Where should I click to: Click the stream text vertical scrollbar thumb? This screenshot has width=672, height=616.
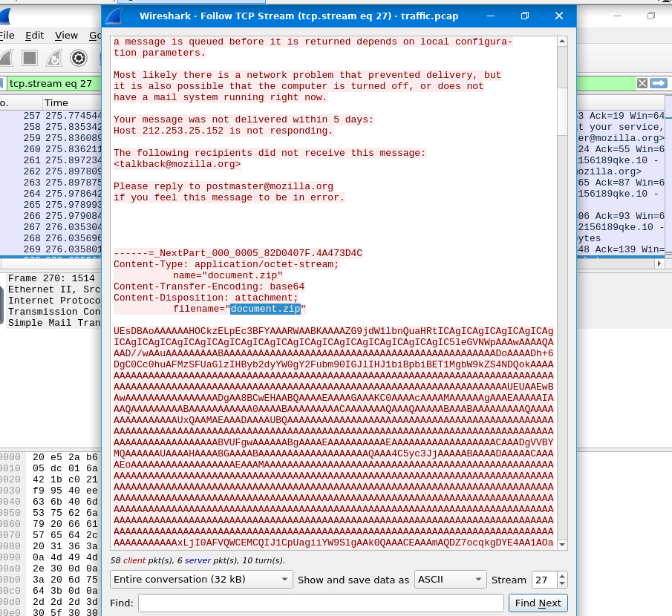coord(562,111)
